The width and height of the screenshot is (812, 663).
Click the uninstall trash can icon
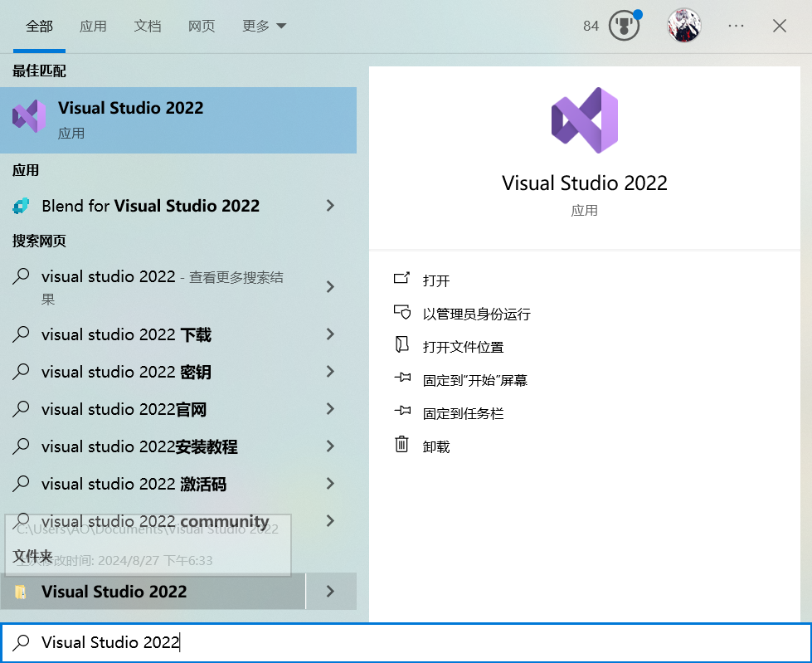402,445
